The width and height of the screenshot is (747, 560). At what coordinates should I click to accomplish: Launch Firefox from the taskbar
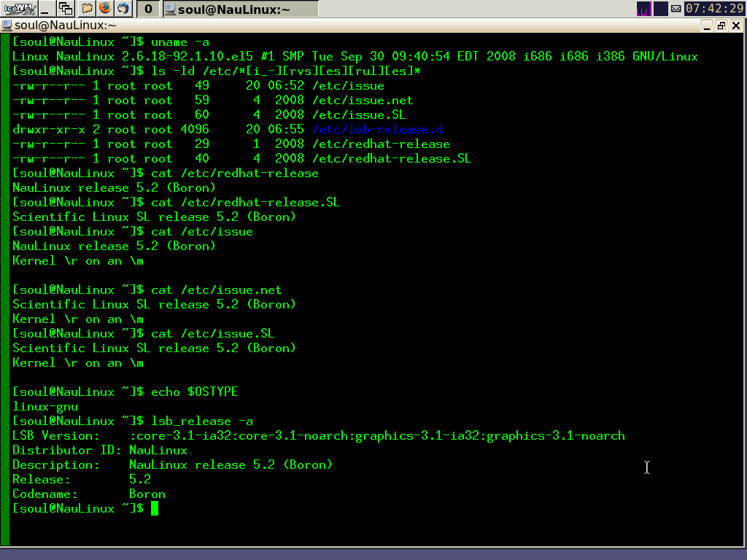pyautogui.click(x=105, y=9)
